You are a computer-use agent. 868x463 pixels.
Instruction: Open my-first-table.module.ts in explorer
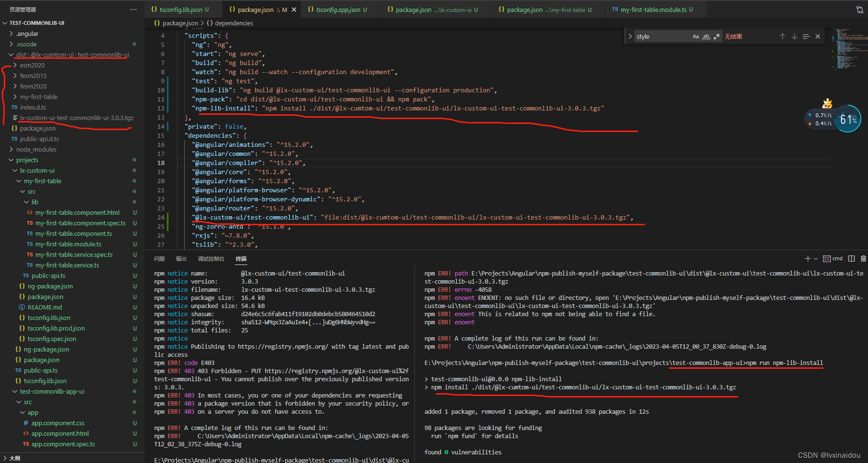point(68,244)
